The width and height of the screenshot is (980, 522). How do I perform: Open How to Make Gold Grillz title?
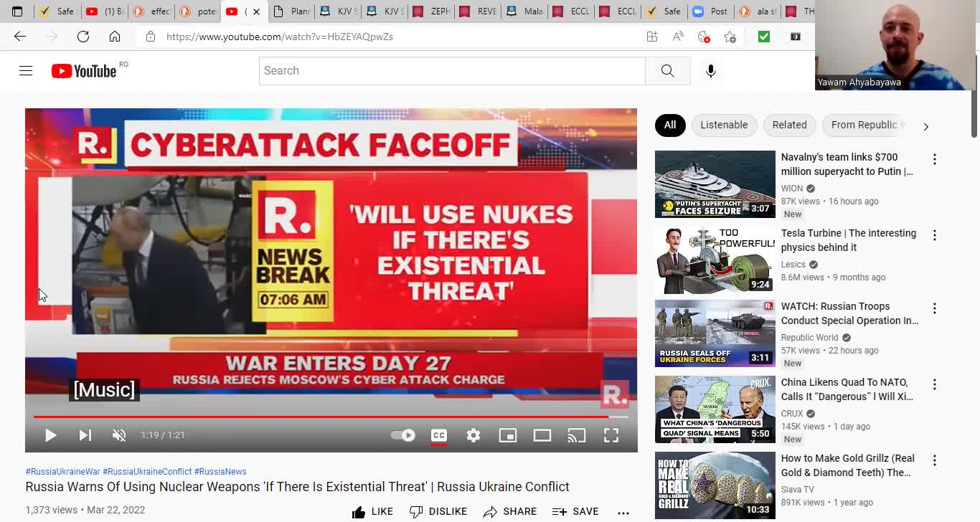click(x=847, y=465)
